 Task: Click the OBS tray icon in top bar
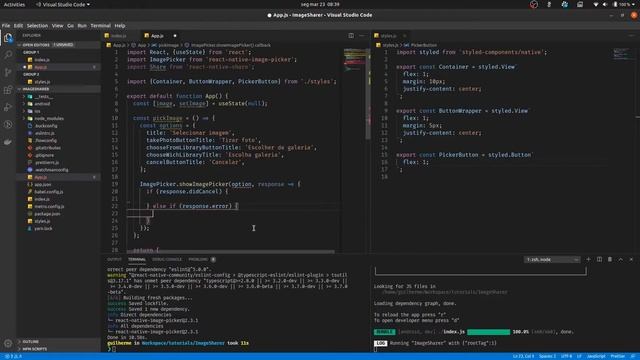pyautogui.click(x=534, y=4)
